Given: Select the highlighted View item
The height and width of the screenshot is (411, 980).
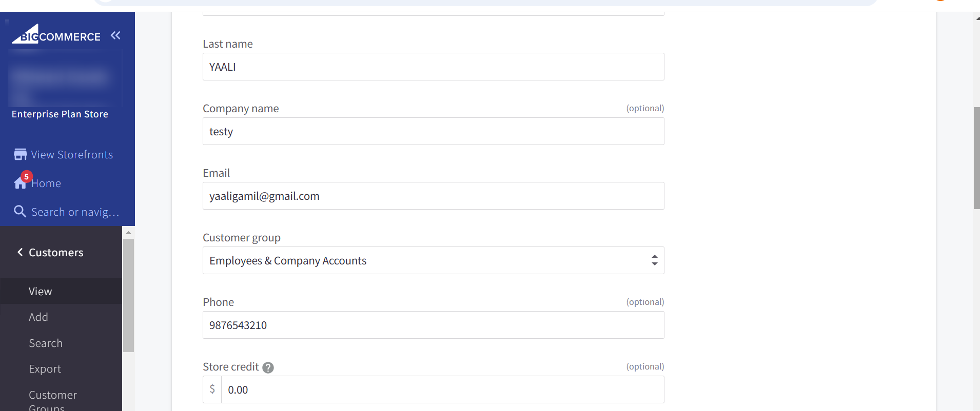Looking at the screenshot, I should pos(40,291).
